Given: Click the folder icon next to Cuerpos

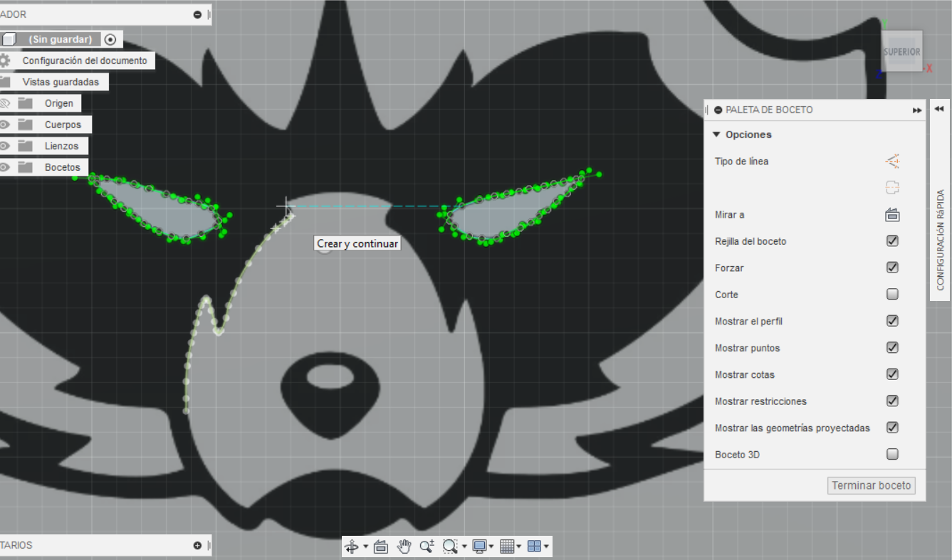Looking at the screenshot, I should point(26,125).
